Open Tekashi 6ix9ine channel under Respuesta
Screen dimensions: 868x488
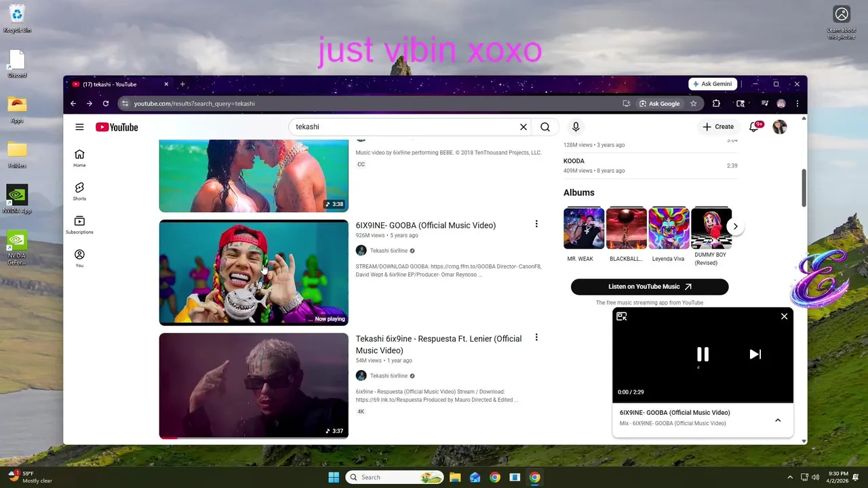pyautogui.click(x=389, y=375)
